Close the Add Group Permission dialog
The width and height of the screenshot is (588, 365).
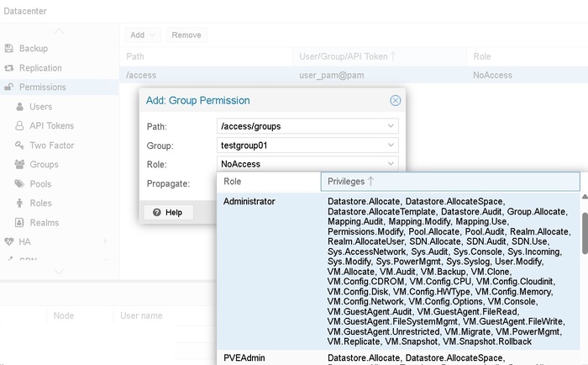click(396, 100)
